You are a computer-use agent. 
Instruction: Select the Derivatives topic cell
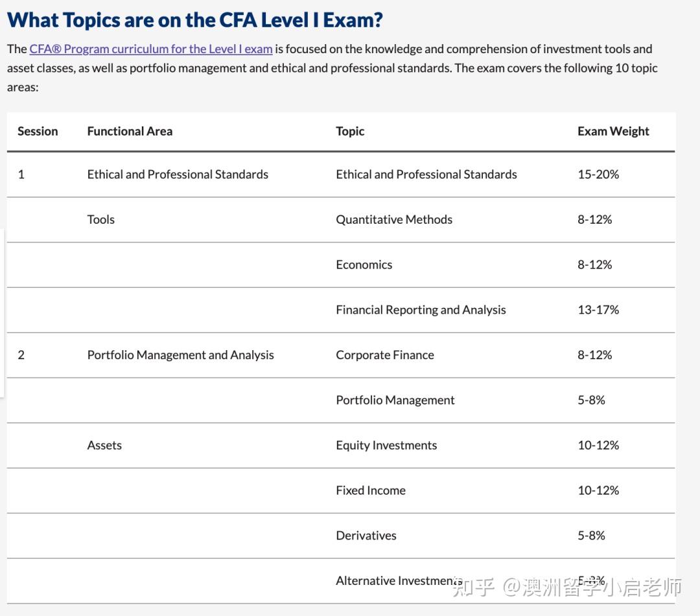[x=366, y=536]
